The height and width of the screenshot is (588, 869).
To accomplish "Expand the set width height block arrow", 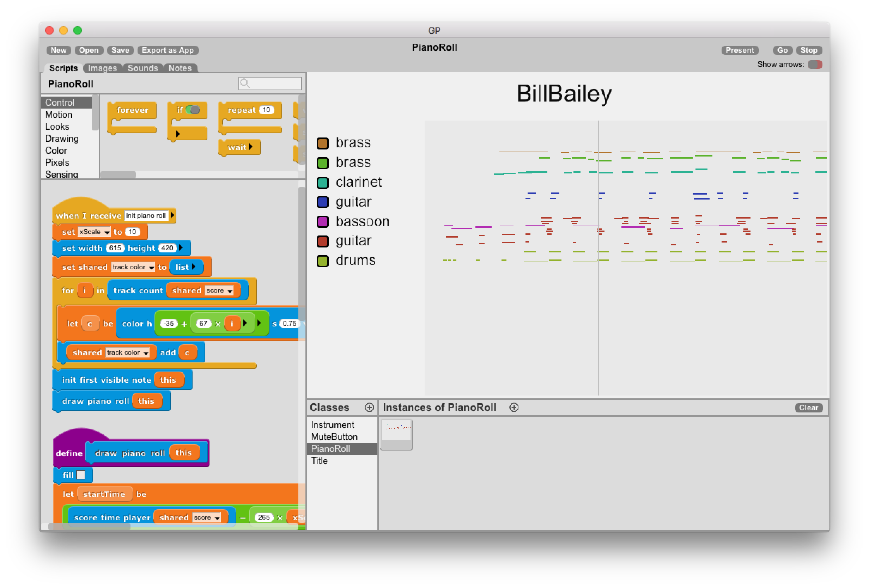I will (x=181, y=247).
